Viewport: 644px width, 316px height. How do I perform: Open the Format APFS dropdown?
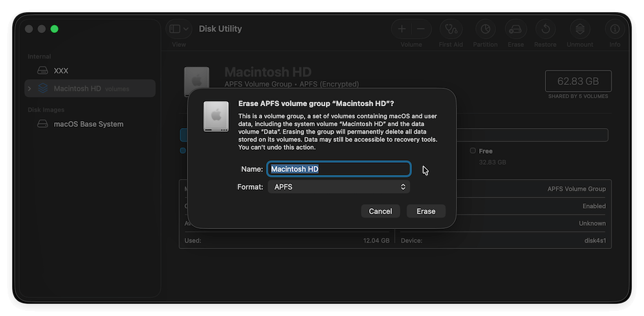coord(339,187)
